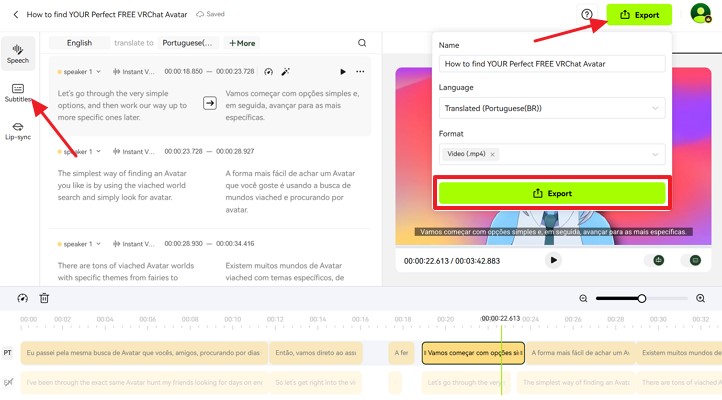
Task: Open the Speech panel in sidebar
Action: [x=18, y=53]
